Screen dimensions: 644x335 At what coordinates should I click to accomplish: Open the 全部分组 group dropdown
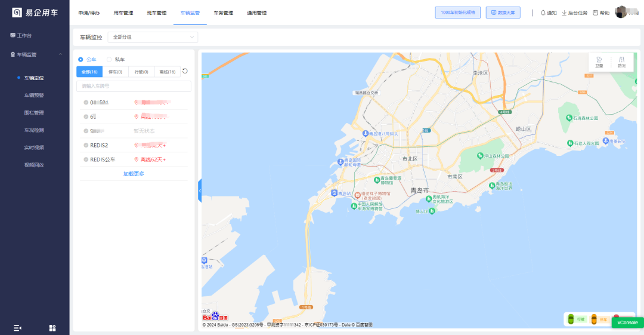click(153, 37)
